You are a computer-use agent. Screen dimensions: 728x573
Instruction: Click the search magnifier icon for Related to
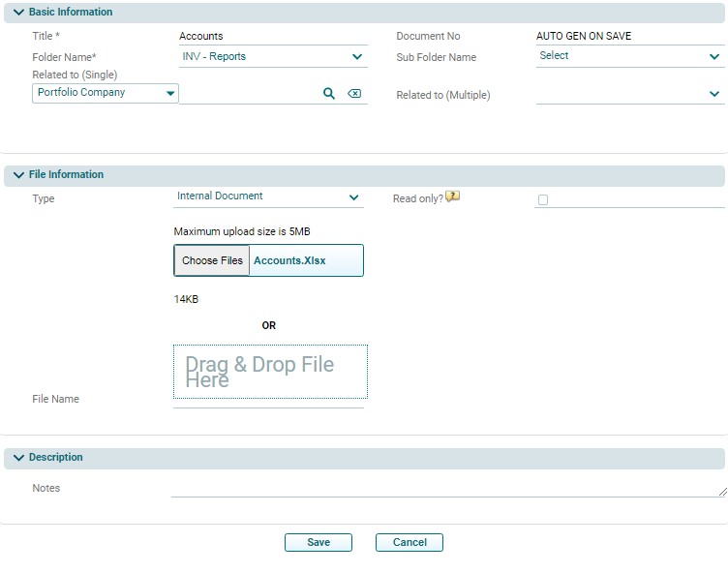(x=329, y=94)
